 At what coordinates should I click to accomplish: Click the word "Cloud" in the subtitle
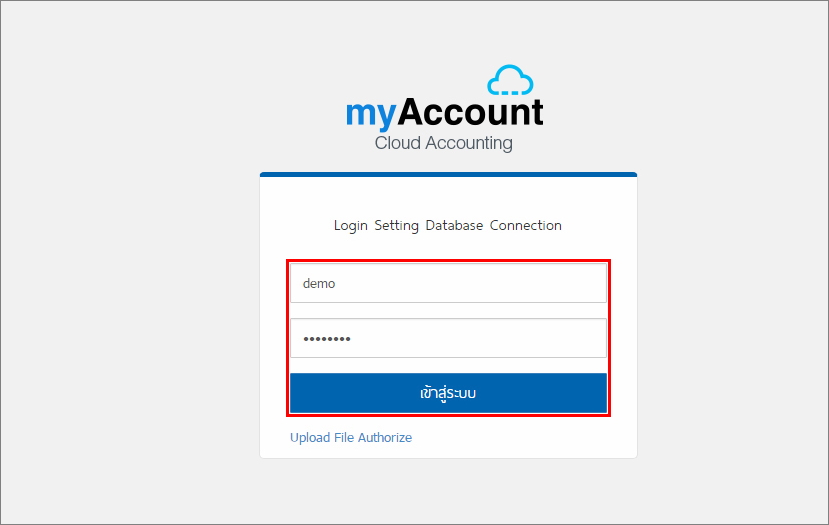click(x=398, y=143)
